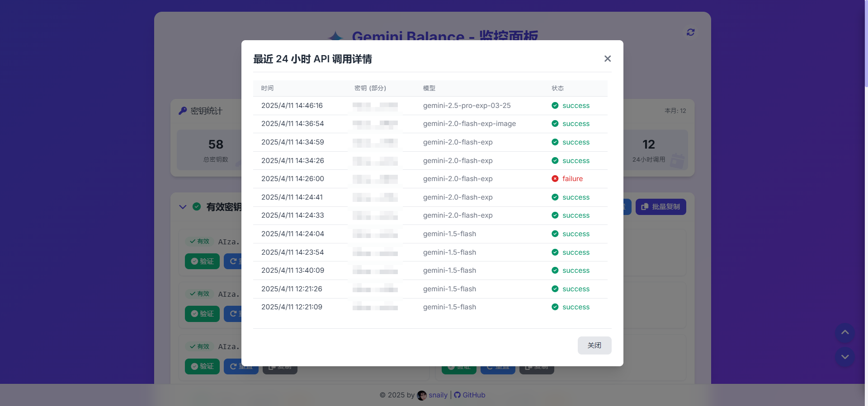Open the GitHub link in footer
868x406 pixels.
[x=473, y=395]
